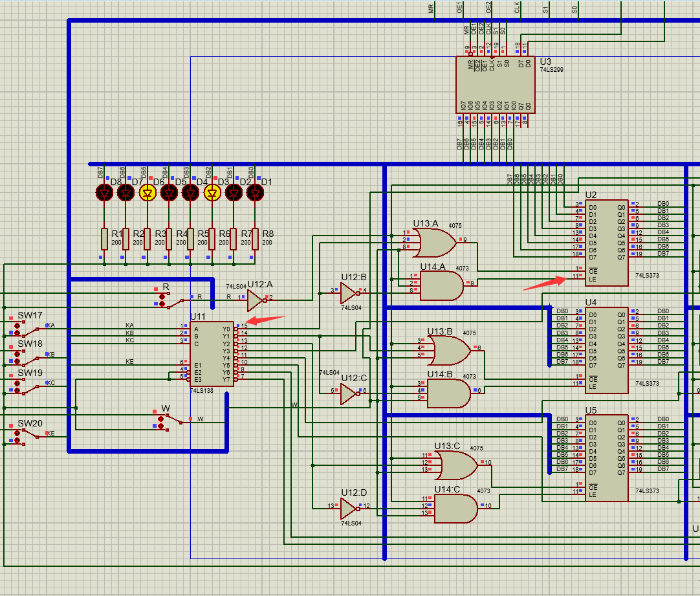Select inverter U12:C
This screenshot has height=596, width=700.
[x=349, y=393]
